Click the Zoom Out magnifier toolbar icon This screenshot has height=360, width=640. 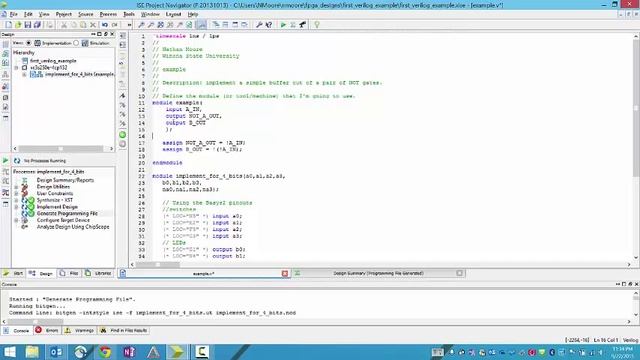(x=151, y=25)
